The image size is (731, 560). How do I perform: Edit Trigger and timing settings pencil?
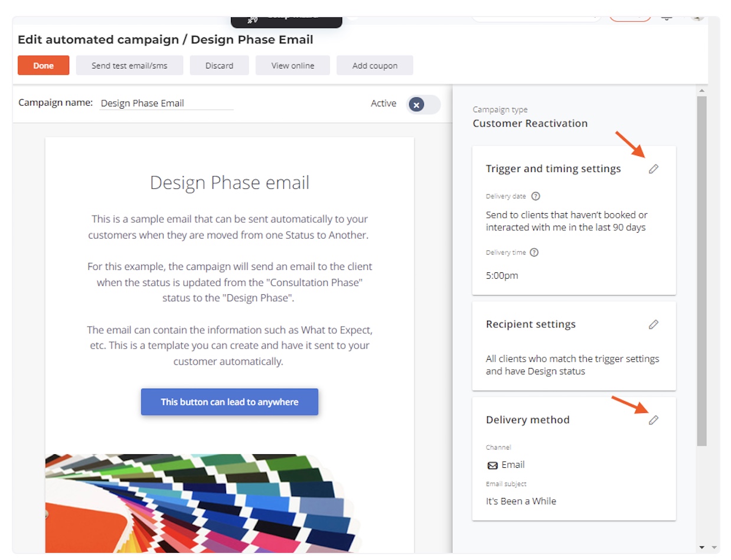click(x=653, y=169)
